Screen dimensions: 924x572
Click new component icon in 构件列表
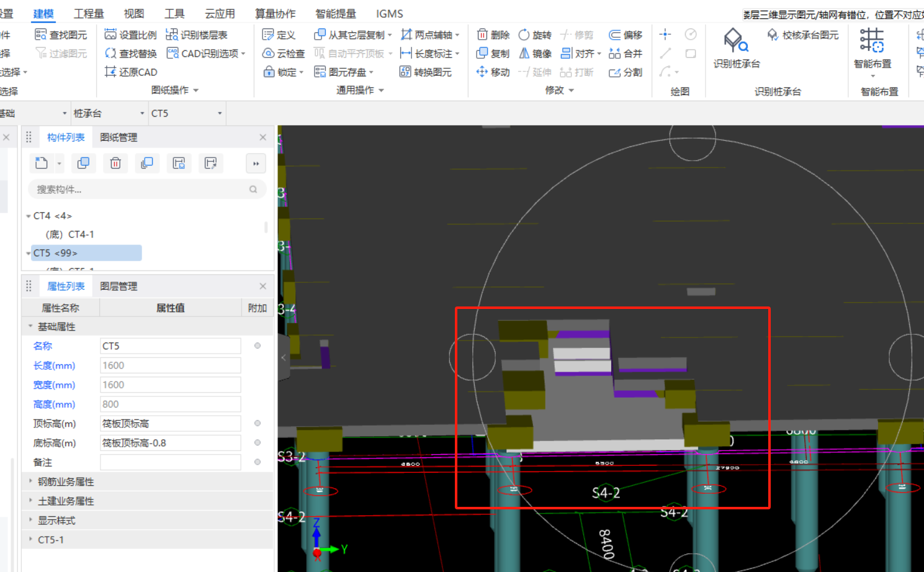click(x=42, y=163)
